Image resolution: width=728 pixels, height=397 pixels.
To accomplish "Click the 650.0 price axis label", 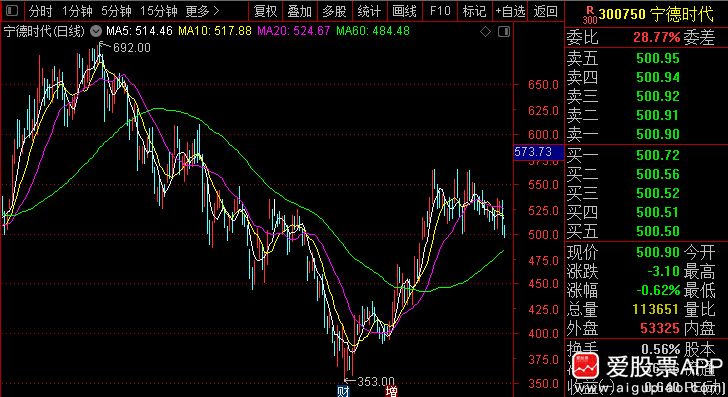I will pos(543,85).
